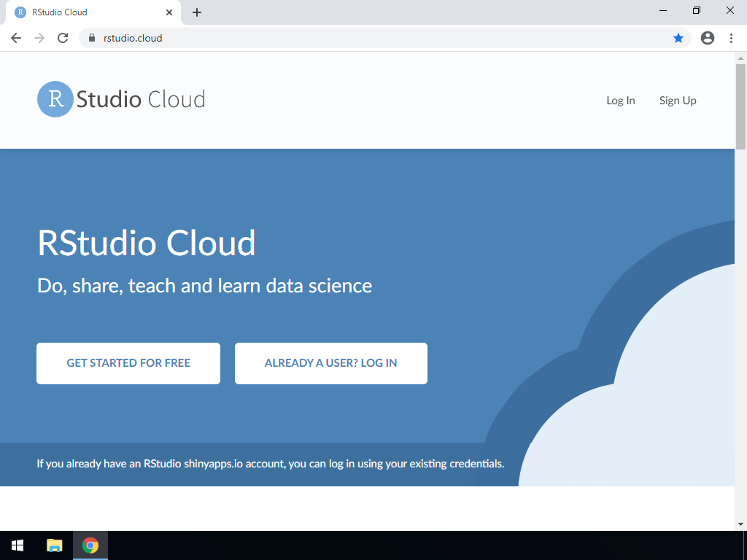Screen dimensions: 747x560
Task: Open the Windows Start menu
Action: point(18,545)
